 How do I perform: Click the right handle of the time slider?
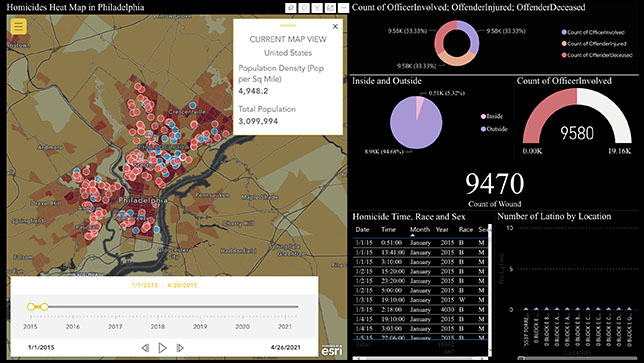click(x=44, y=307)
